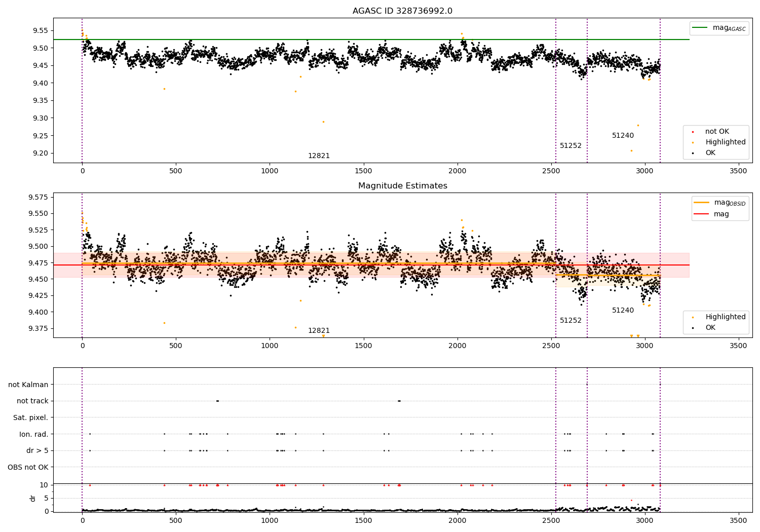Click the 'Ion. rad.' axis label
Screen dimensions: 760x532
(34, 435)
